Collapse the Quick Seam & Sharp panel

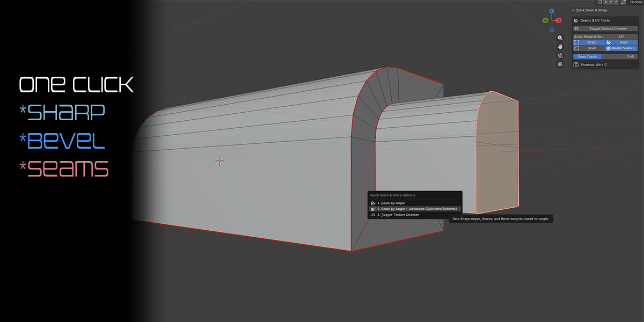[x=573, y=10]
